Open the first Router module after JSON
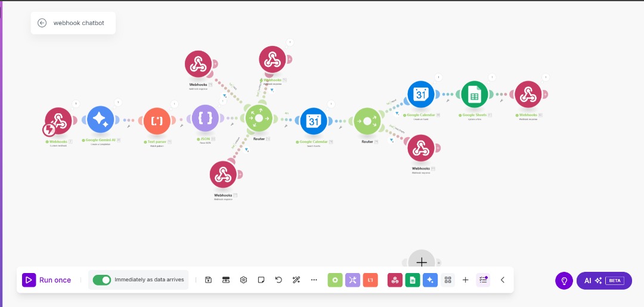Image resolution: width=644 pixels, height=307 pixels. 258,118
